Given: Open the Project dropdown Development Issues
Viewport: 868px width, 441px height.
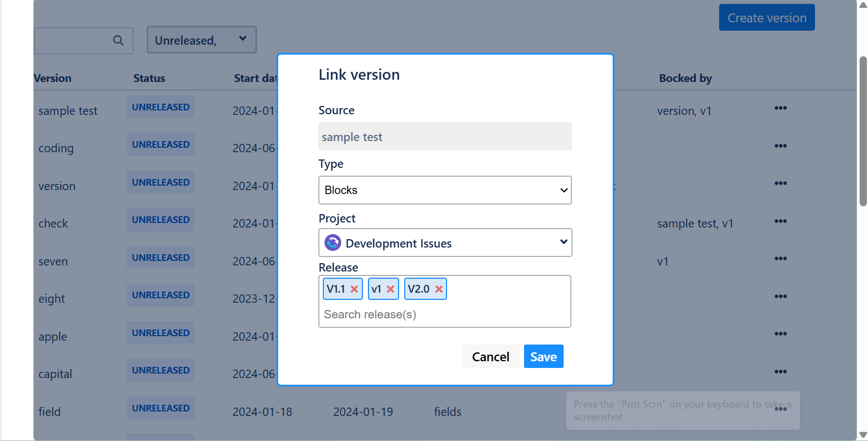Looking at the screenshot, I should [x=445, y=243].
